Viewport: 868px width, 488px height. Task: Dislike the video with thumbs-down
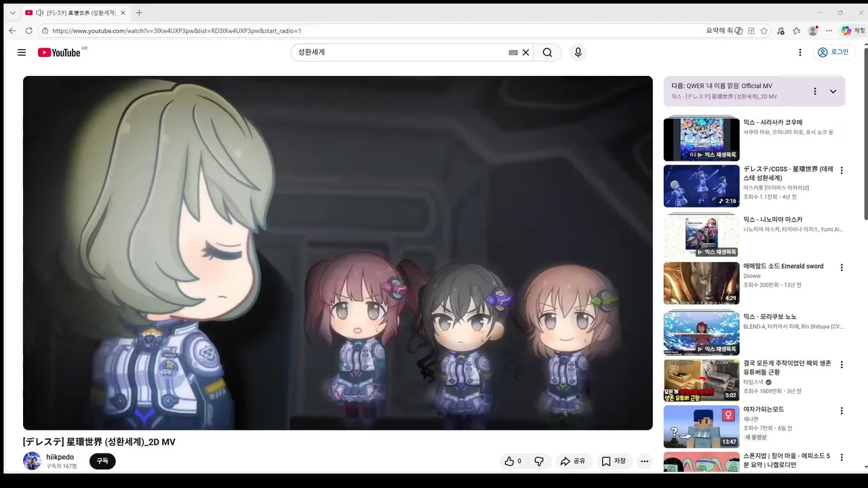(539, 461)
